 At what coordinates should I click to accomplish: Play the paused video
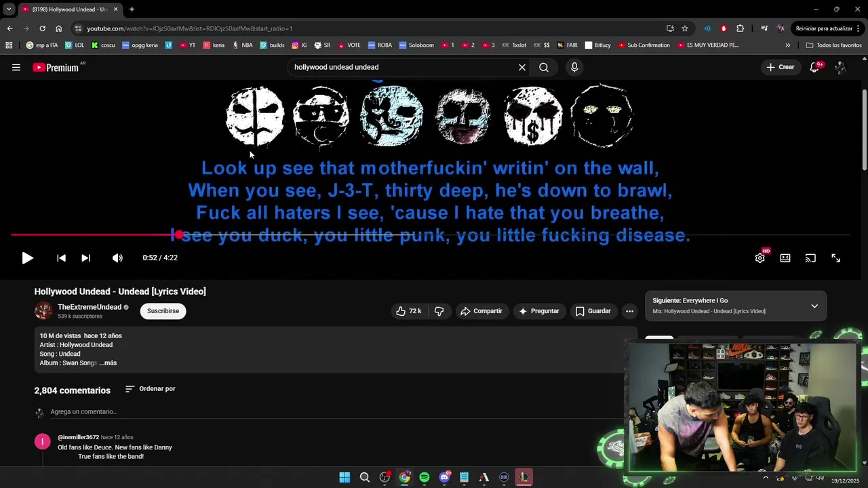coord(27,258)
